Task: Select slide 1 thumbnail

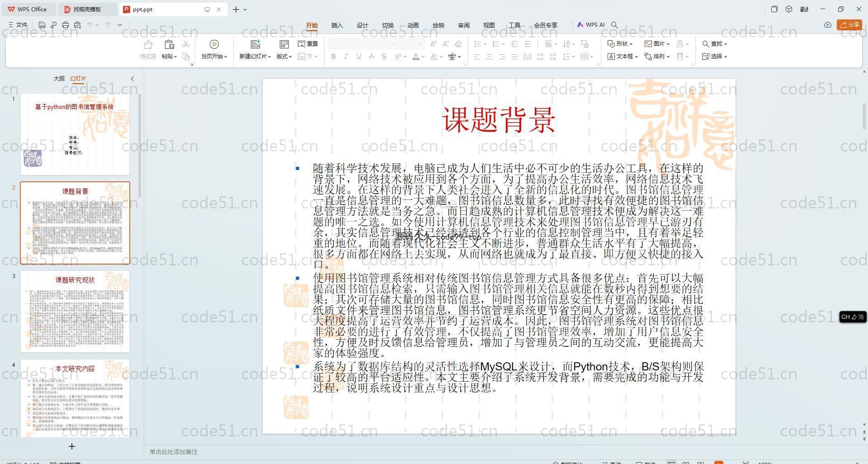Action: (x=75, y=134)
